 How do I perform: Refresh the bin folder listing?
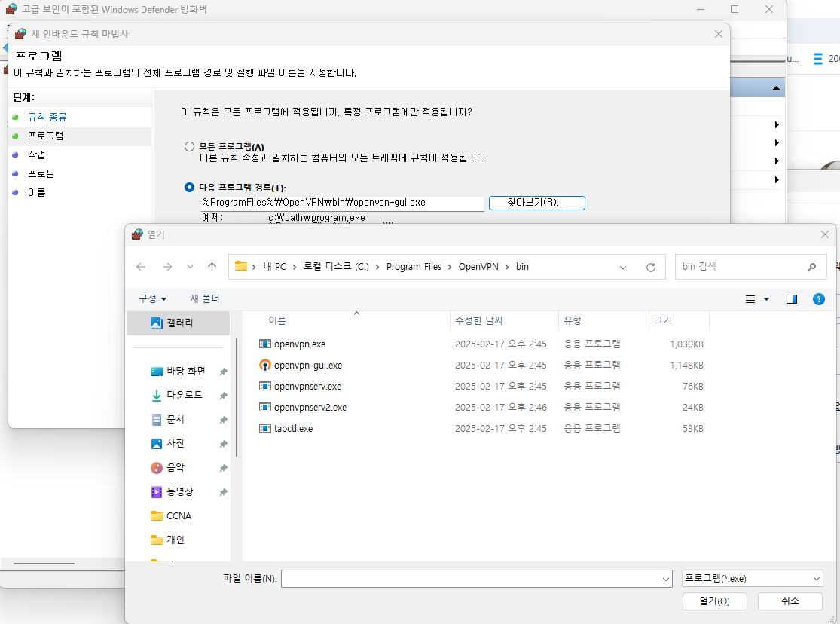650,267
